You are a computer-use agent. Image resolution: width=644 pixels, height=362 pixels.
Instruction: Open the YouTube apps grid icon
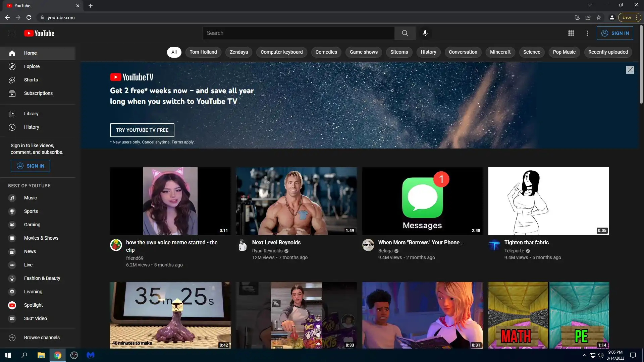pyautogui.click(x=571, y=33)
